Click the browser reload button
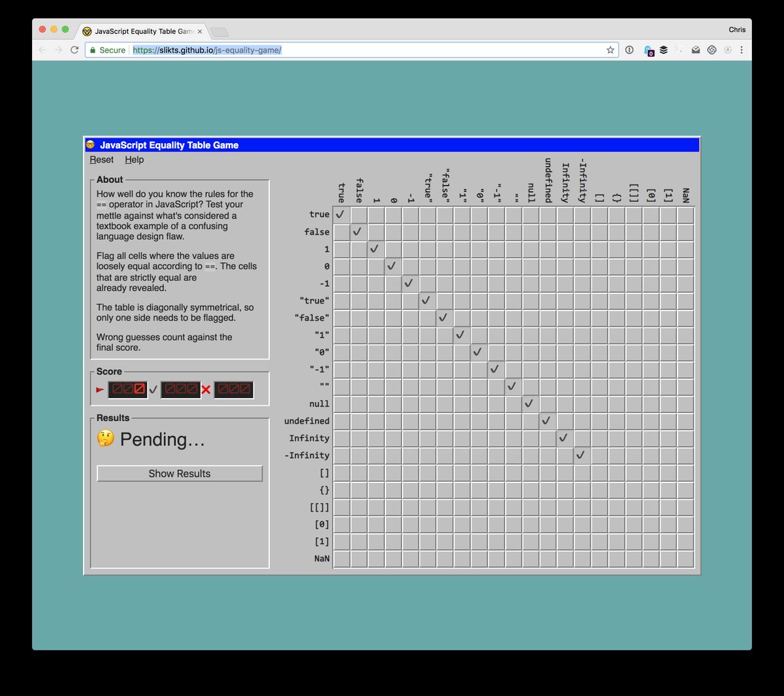The width and height of the screenshot is (784, 696). [74, 50]
